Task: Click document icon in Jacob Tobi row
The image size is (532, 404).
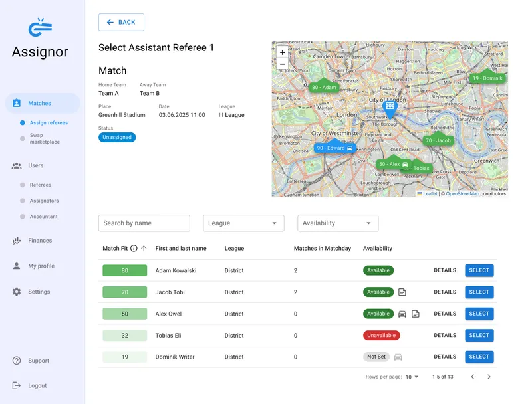Action: coord(402,292)
